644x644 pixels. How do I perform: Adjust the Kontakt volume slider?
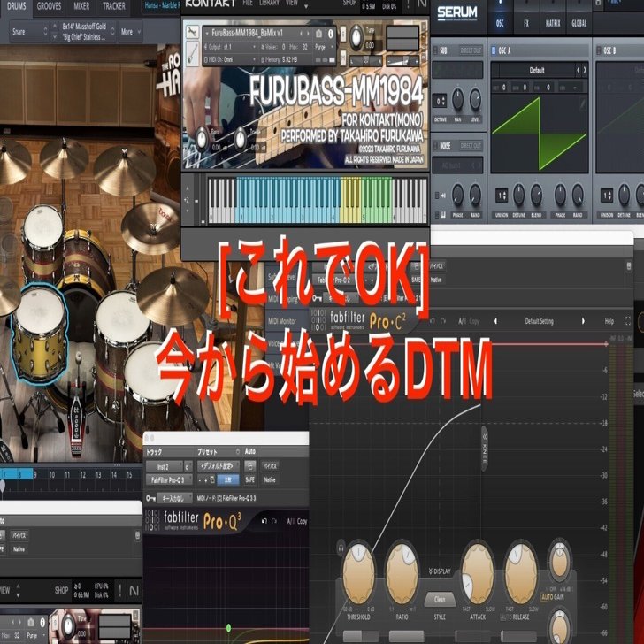(x=402, y=61)
